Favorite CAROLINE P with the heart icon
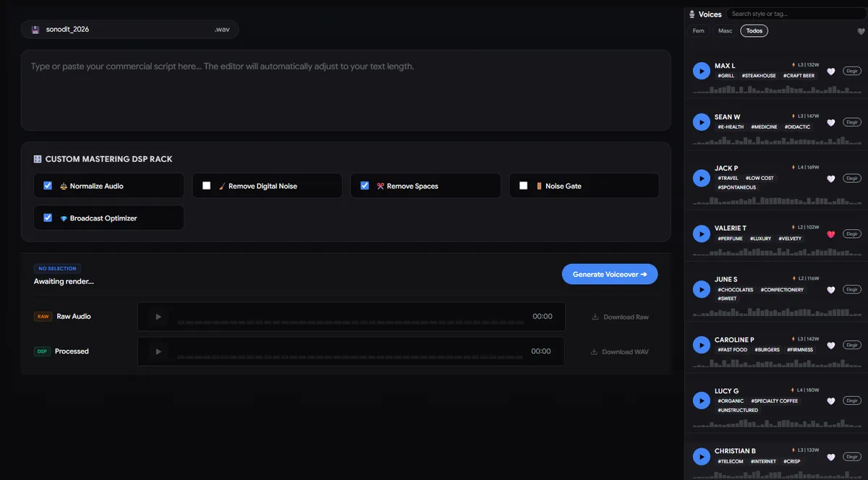 click(831, 345)
